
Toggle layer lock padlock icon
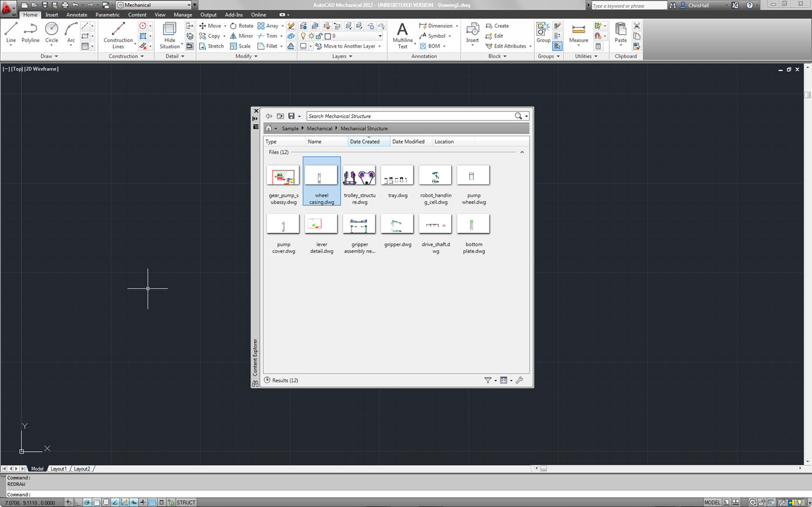(319, 36)
